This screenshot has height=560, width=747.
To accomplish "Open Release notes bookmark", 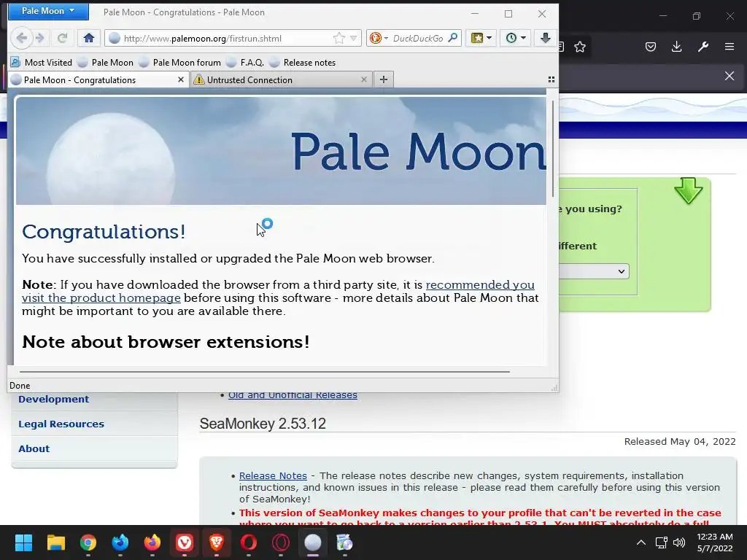I will [x=303, y=63].
